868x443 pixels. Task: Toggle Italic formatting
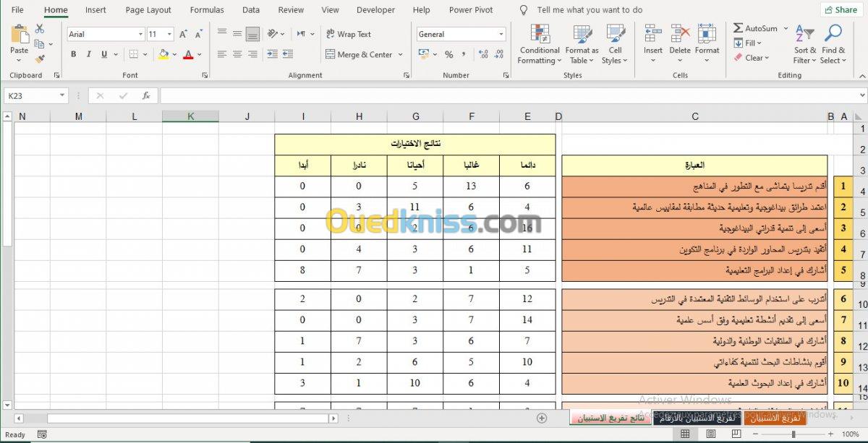(89, 54)
